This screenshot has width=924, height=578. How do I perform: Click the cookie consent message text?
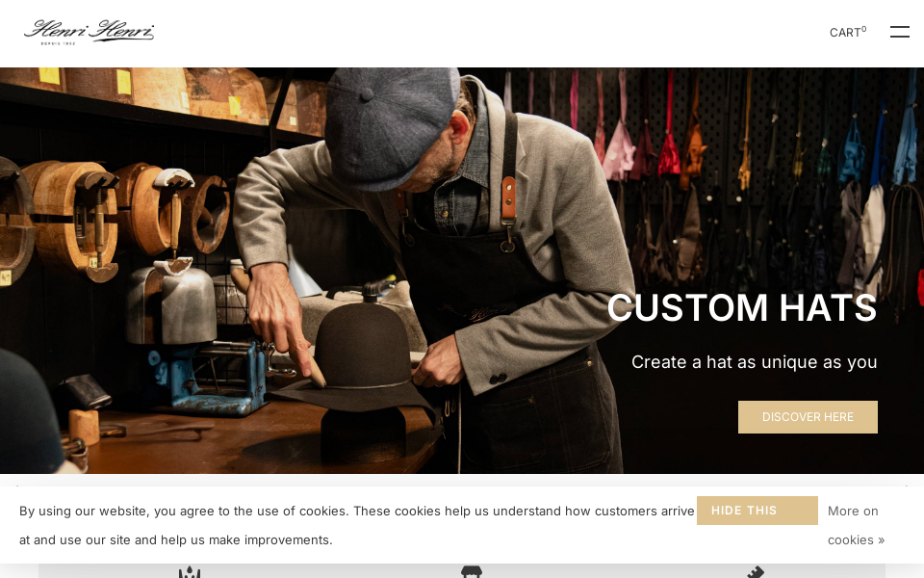[356, 525]
